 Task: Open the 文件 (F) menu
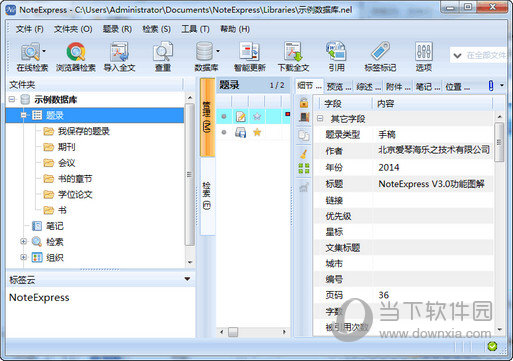click(30, 29)
